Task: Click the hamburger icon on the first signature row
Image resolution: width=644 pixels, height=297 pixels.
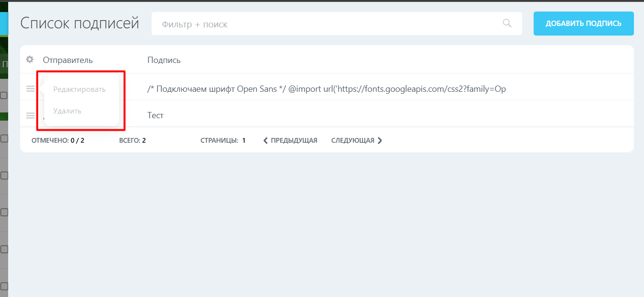Action: [29, 88]
